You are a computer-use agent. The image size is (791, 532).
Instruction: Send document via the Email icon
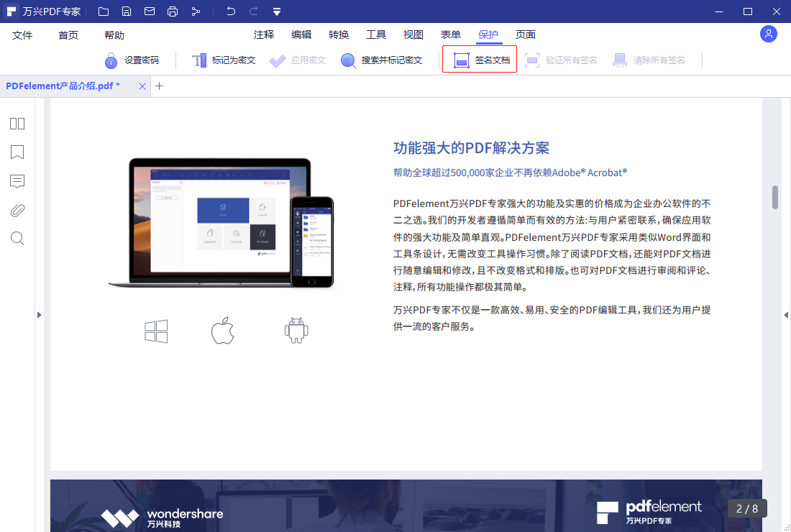point(150,11)
